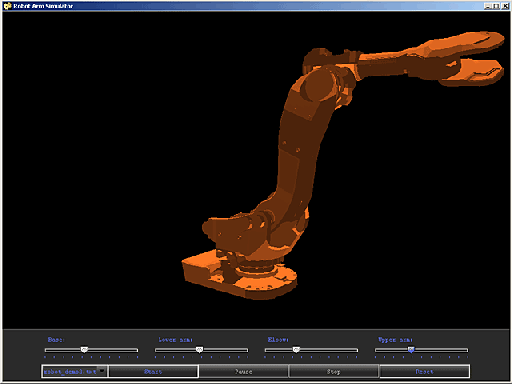Screen dimensions: 512x384
Task: Click the Start button
Action: [153, 371]
